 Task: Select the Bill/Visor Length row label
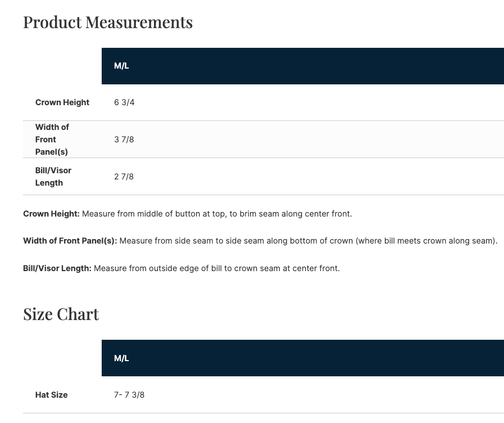53,177
